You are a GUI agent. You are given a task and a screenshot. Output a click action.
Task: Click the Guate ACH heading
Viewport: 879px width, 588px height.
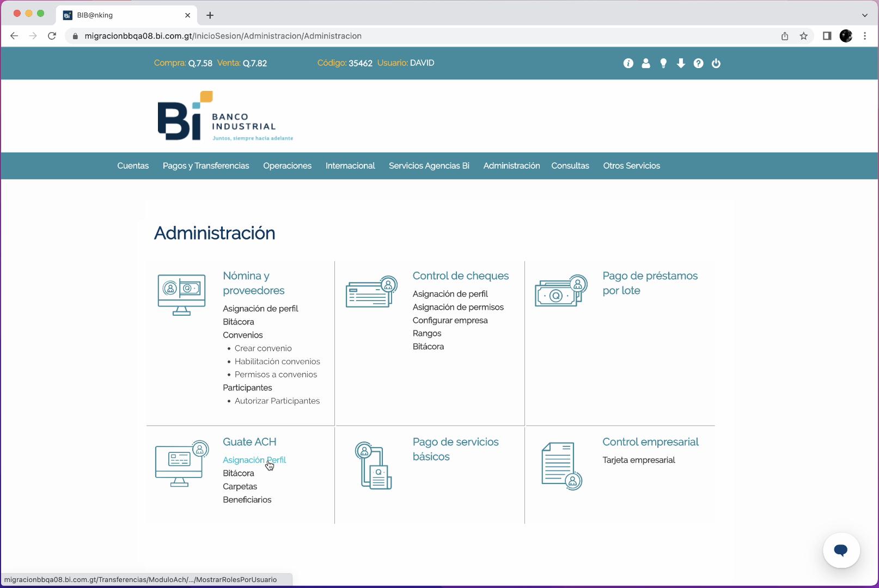point(249,442)
